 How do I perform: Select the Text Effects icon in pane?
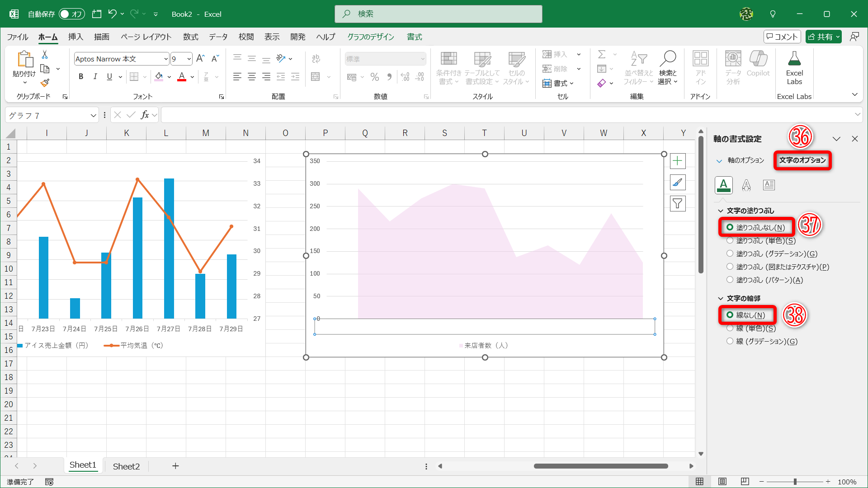click(746, 185)
